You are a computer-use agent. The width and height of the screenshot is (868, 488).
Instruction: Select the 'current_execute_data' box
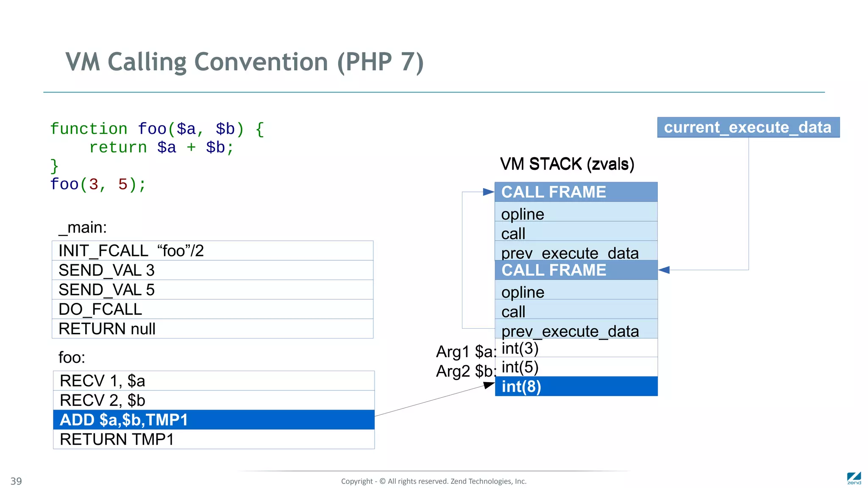(x=748, y=127)
